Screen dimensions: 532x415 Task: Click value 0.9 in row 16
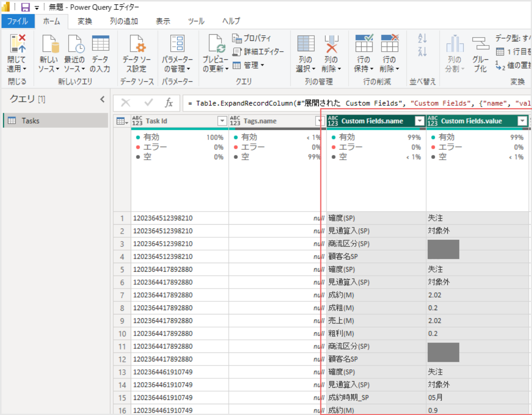(x=478, y=410)
